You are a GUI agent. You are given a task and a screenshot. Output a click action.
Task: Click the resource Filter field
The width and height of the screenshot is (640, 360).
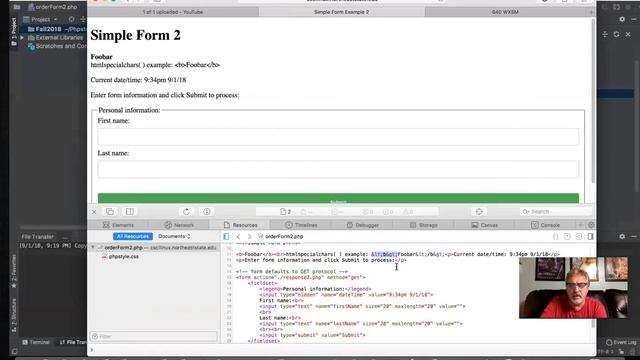coord(153,336)
